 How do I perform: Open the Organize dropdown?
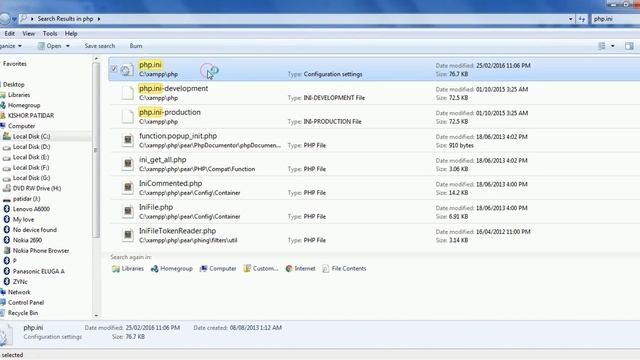coord(11,46)
